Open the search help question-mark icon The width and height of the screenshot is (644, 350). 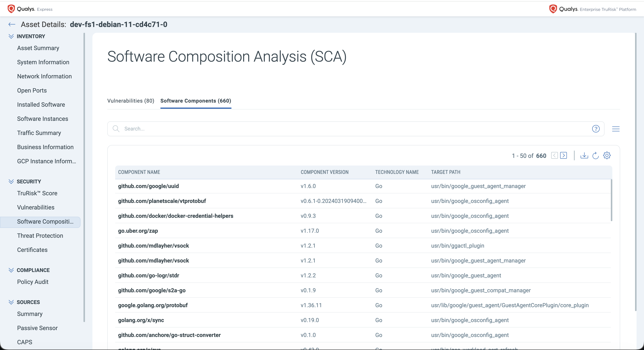596,129
